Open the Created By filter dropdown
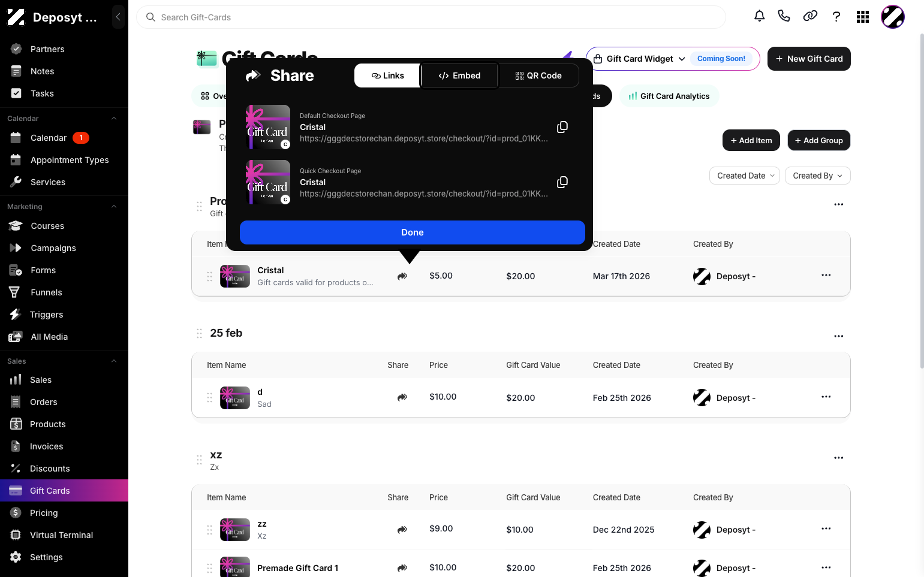 pos(818,176)
